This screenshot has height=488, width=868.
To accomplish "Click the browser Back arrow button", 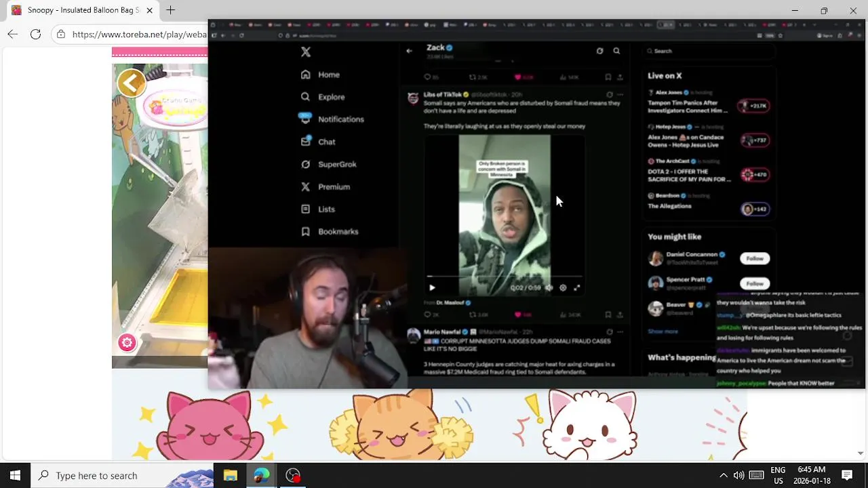I will click(x=13, y=34).
